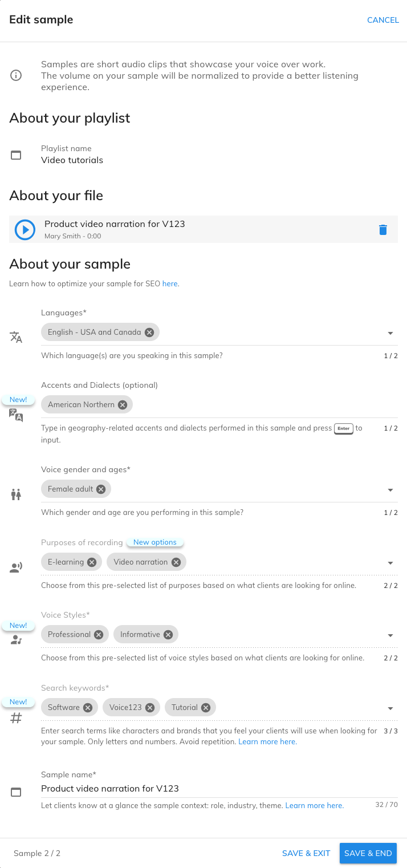Expand the Search keywords dropdown
The image size is (407, 868).
tap(390, 708)
